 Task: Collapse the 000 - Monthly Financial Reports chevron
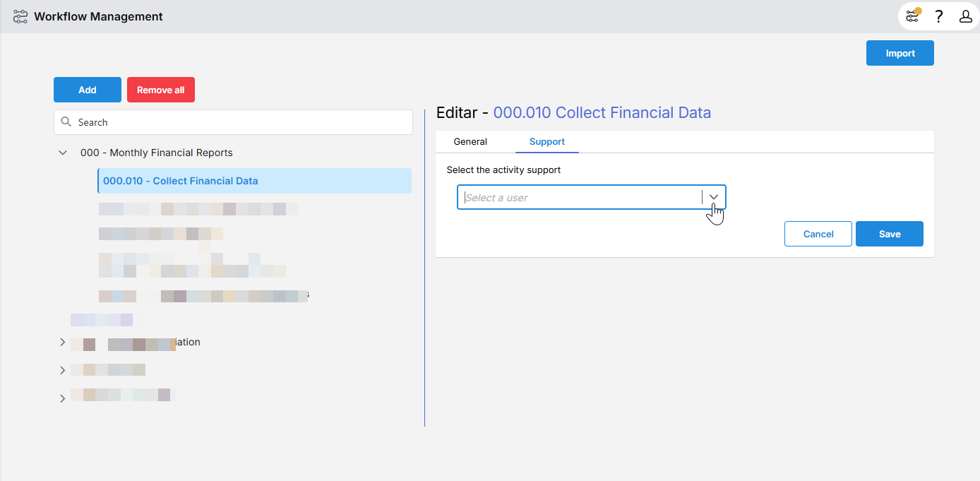[63, 153]
